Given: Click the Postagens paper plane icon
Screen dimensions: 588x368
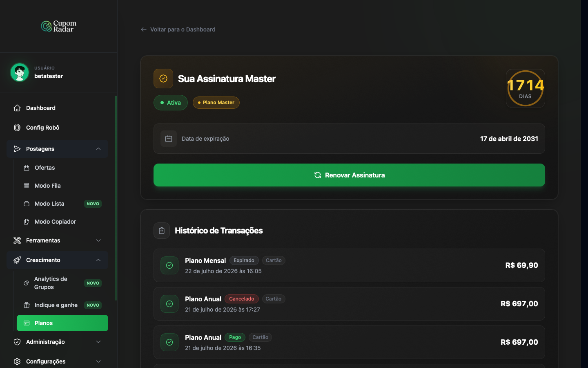Looking at the screenshot, I should (17, 149).
